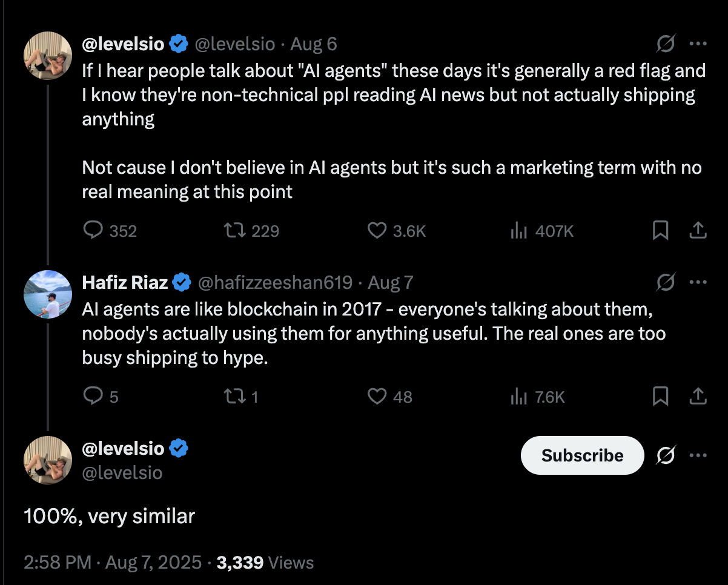Viewport: 728px width, 585px height.
Task: Share levelsio's Aug 6 tweet
Action: tap(698, 231)
